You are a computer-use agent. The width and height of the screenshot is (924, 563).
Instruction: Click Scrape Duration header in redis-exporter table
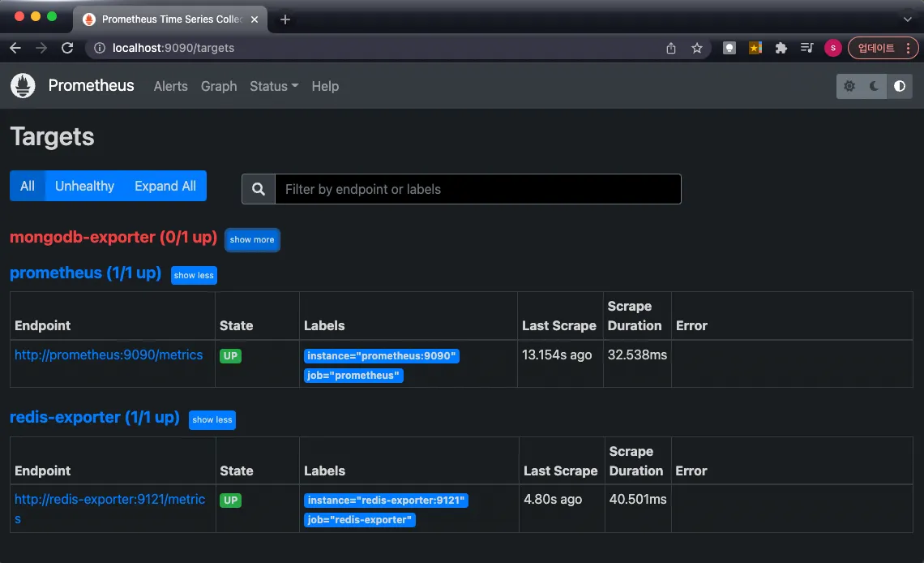[635, 461]
